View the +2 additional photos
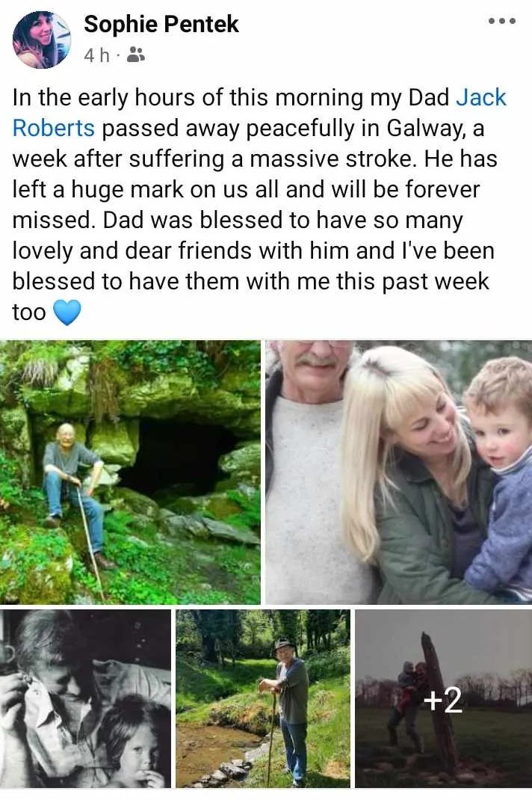Screen dimensions: 532x800 coord(443,698)
